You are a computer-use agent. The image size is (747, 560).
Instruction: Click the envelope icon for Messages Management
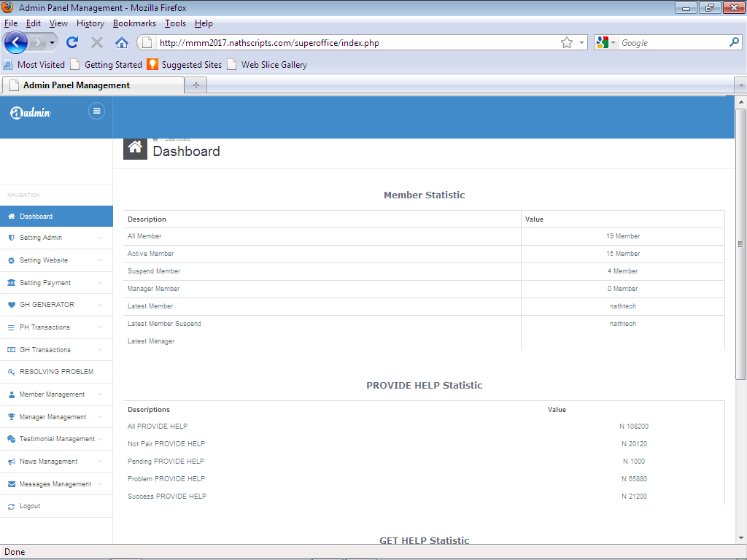[10, 483]
